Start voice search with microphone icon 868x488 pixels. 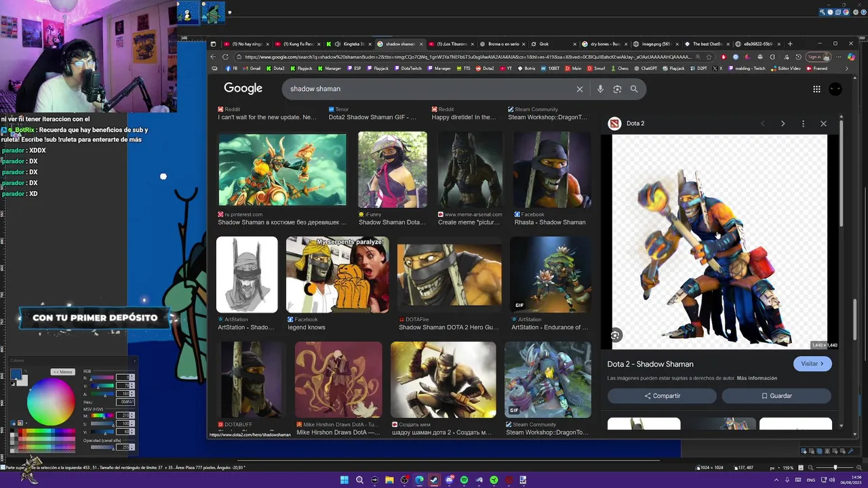pos(600,89)
